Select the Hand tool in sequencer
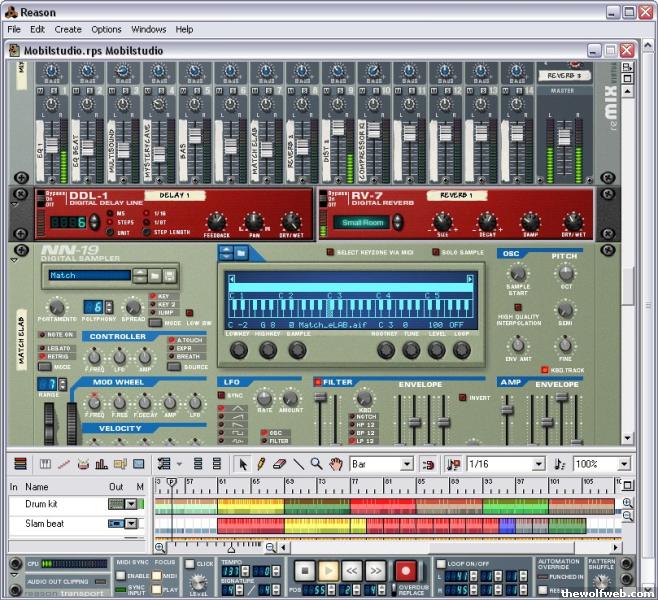The image size is (658, 600). 336,464
